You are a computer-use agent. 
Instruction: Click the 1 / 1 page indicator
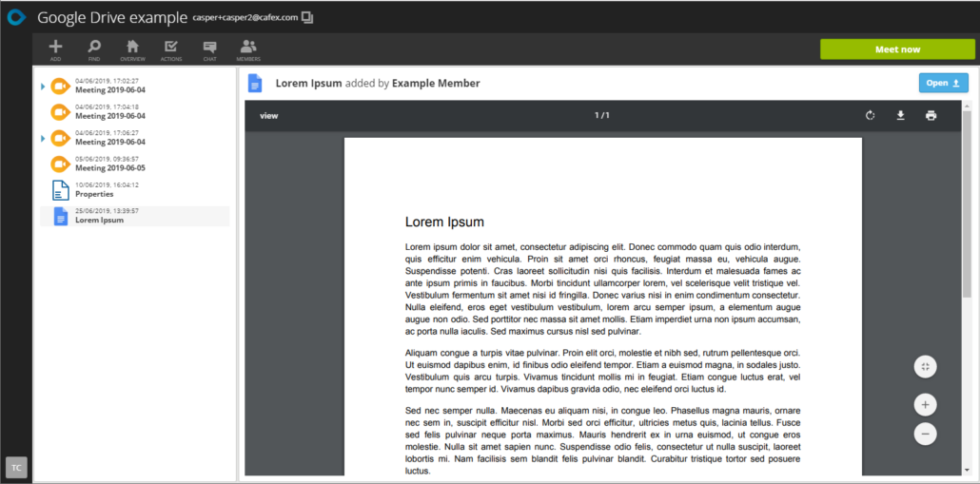[x=602, y=116]
